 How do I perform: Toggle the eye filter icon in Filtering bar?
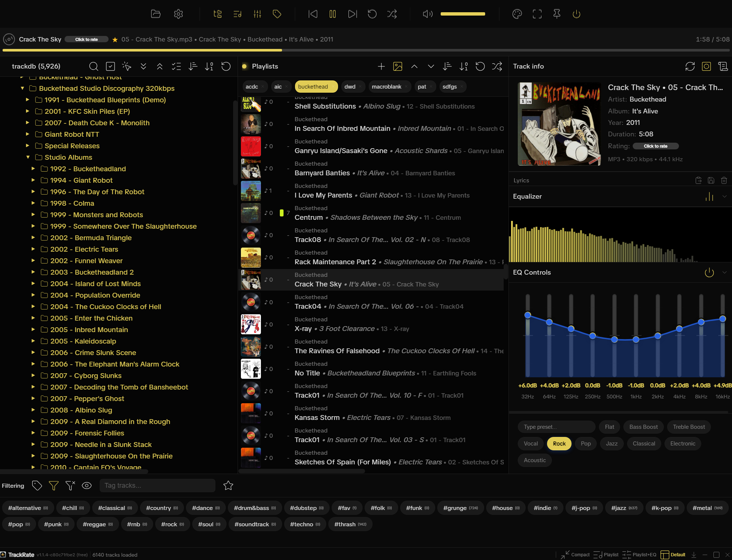point(87,486)
